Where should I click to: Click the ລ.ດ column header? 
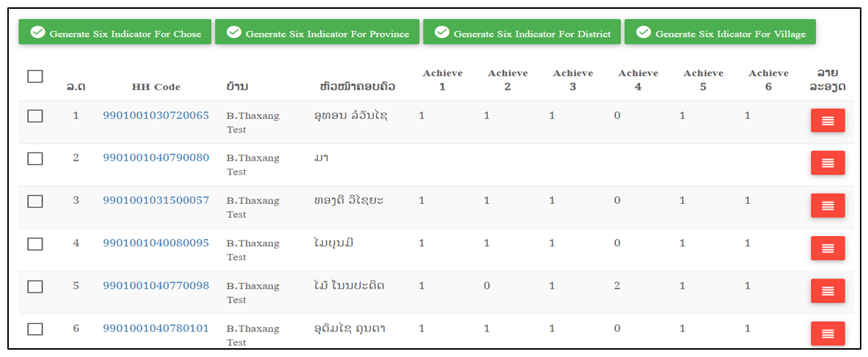point(76,87)
